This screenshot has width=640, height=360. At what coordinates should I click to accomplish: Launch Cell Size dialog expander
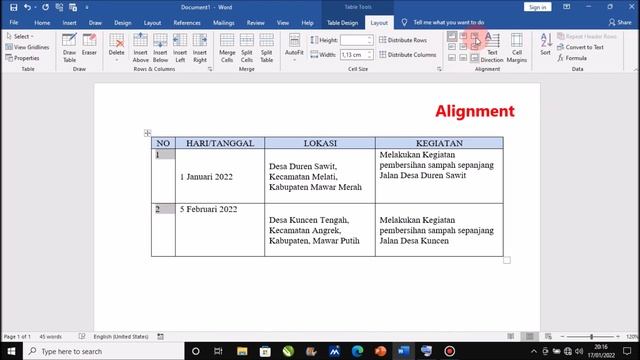439,69
